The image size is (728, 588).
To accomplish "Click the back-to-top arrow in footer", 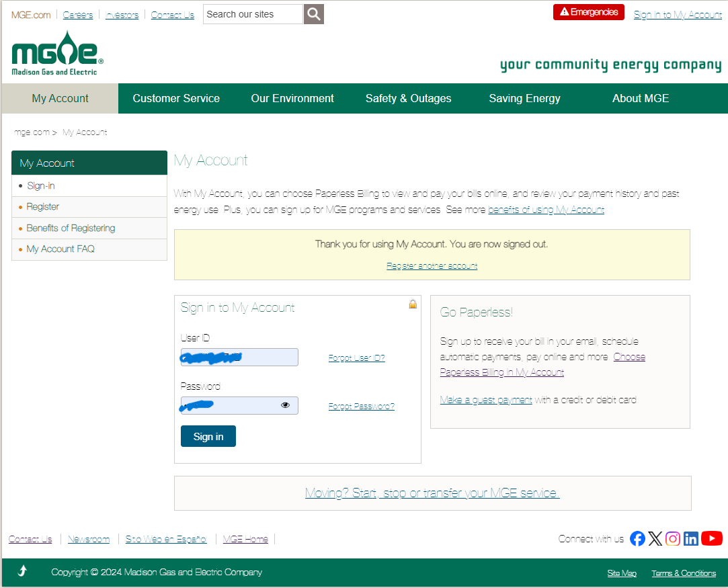I will coord(22,571).
